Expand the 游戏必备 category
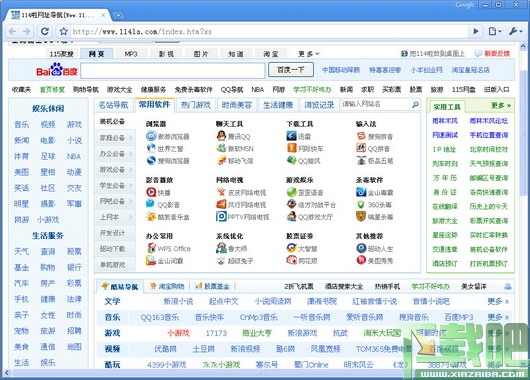Screen dimensions: 530x380 [115, 169]
